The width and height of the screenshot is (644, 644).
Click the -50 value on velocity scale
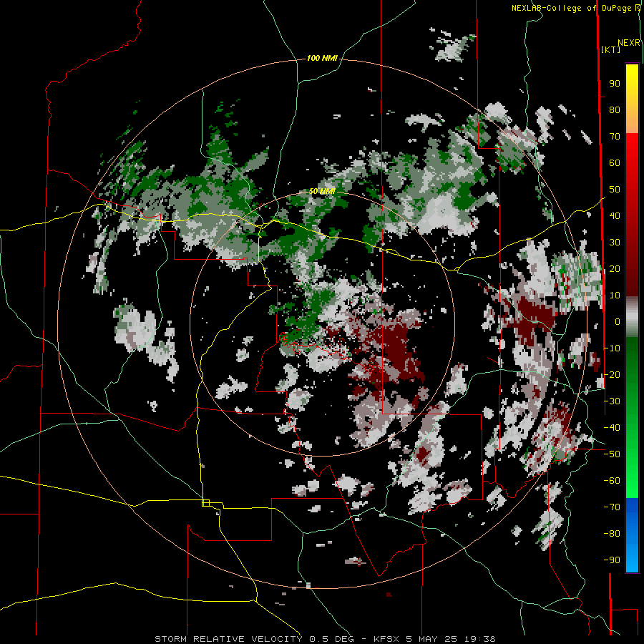click(x=612, y=454)
